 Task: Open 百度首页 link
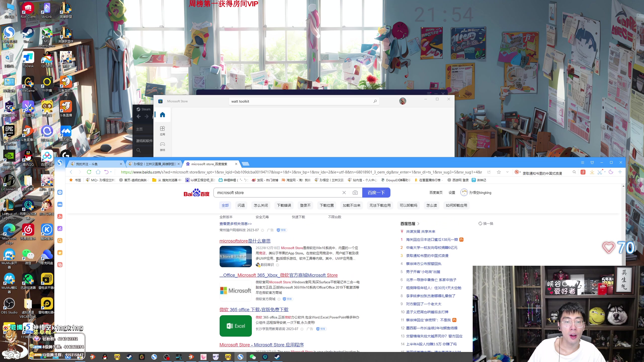tap(436, 193)
